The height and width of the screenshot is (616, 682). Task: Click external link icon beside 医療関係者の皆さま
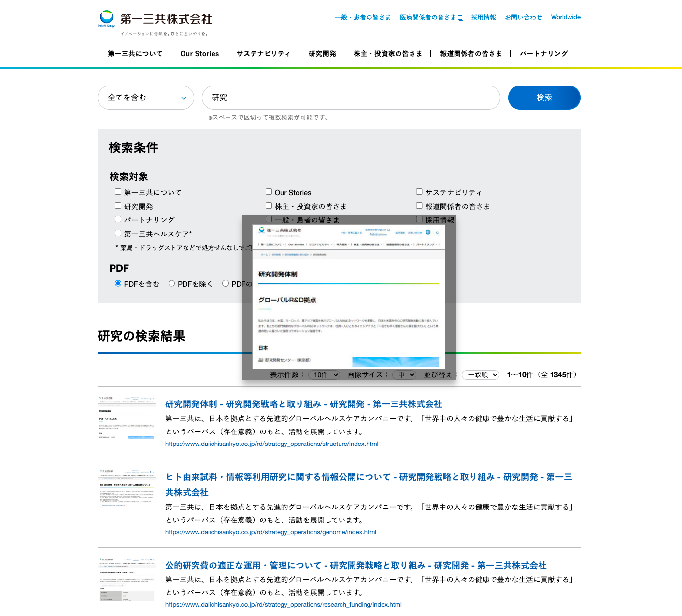click(461, 18)
